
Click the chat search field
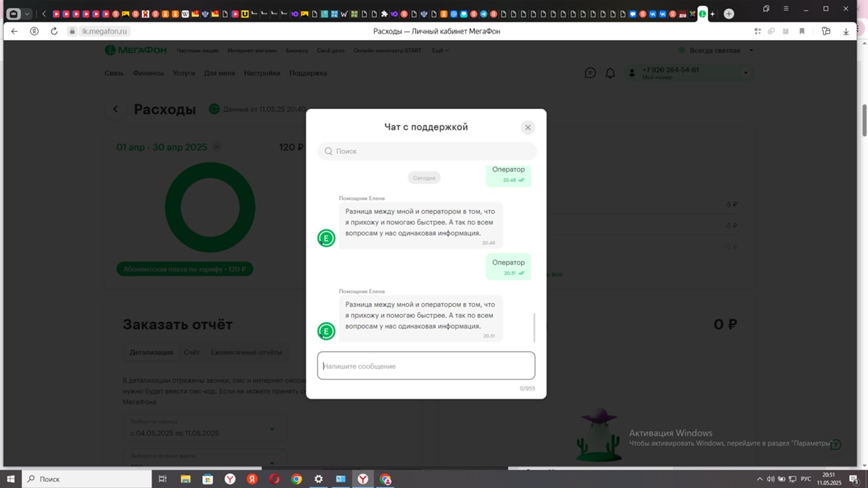click(427, 151)
